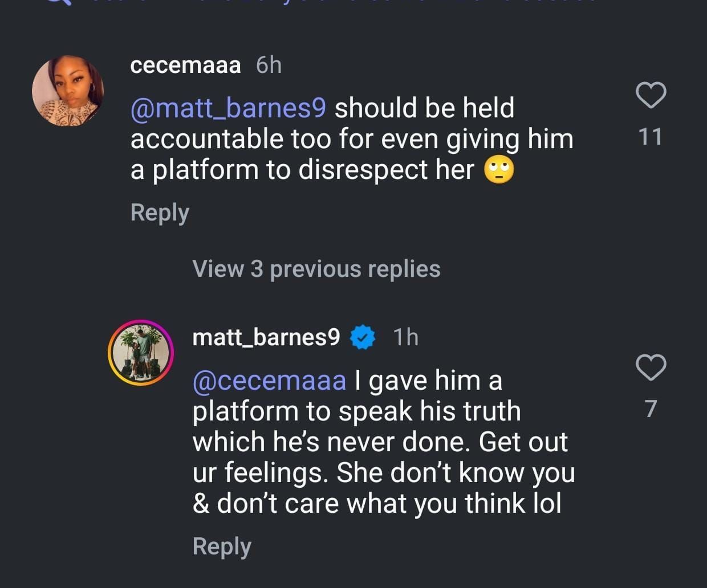Tap the @cecemaaa mention in reply
This screenshot has height=588, width=707.
pyautogui.click(x=270, y=381)
